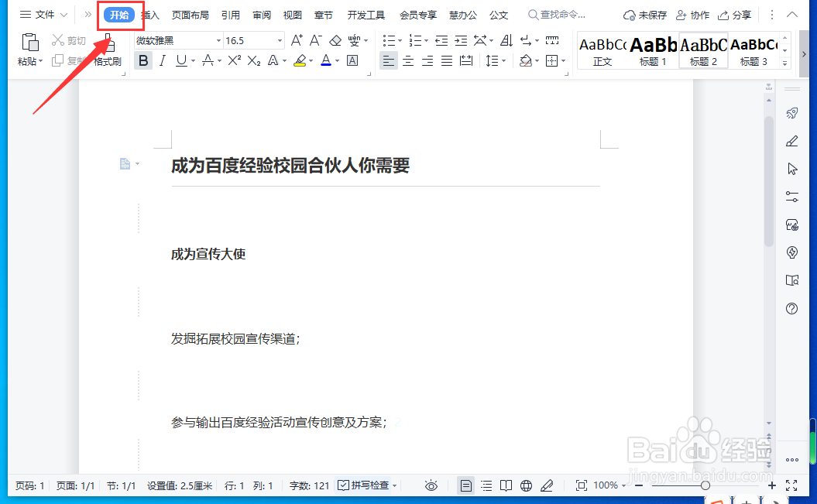Open the book search icon in sidebar
817x504 pixels.
792,280
